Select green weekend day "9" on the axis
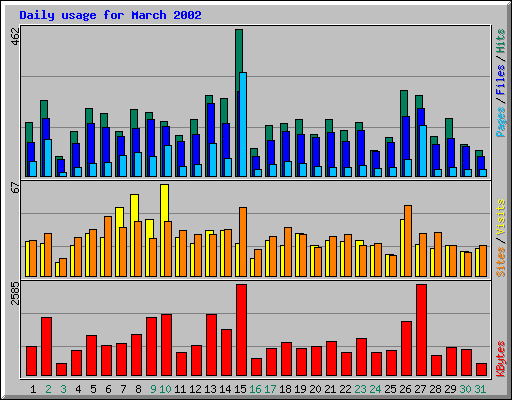 [x=153, y=389]
